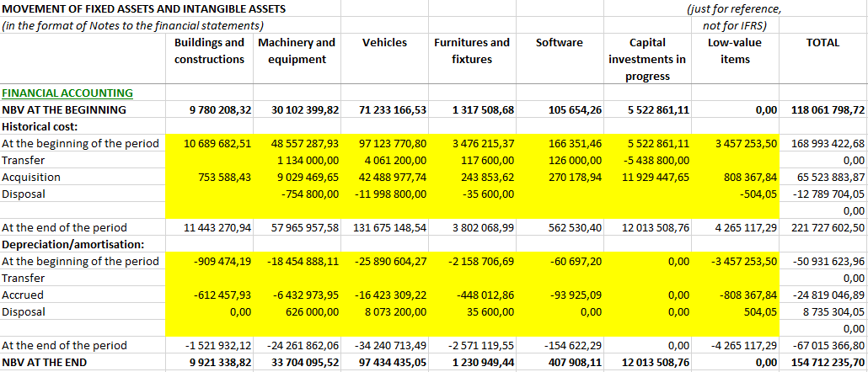Click the 'just for reference' italic note
868x372 pixels.
click(734, 8)
